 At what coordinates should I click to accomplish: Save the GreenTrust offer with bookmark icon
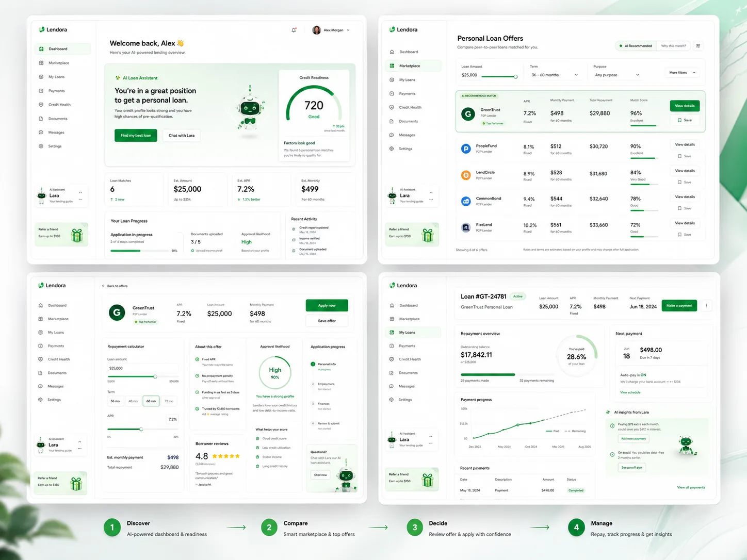pos(685,120)
